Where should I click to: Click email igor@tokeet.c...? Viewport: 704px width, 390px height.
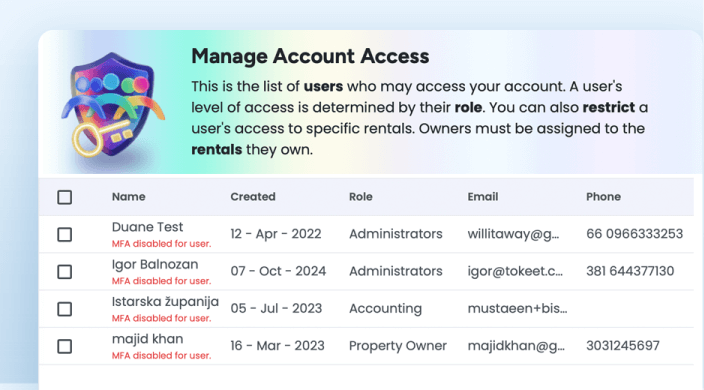515,272
